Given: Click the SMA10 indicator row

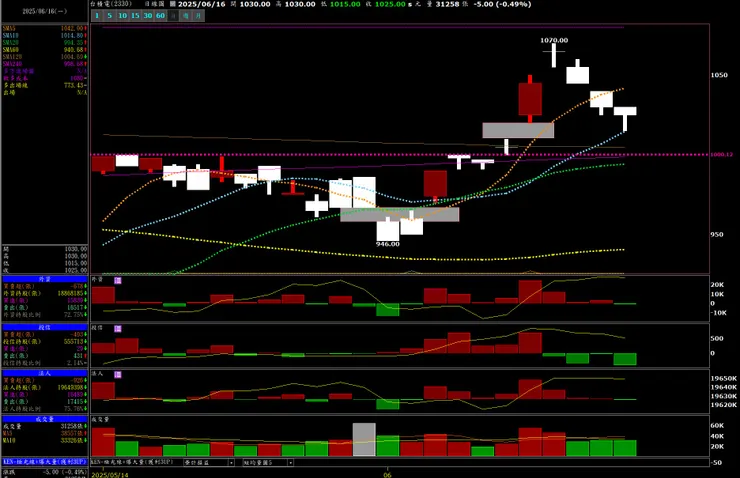Looking at the screenshot, I should tap(45, 35).
